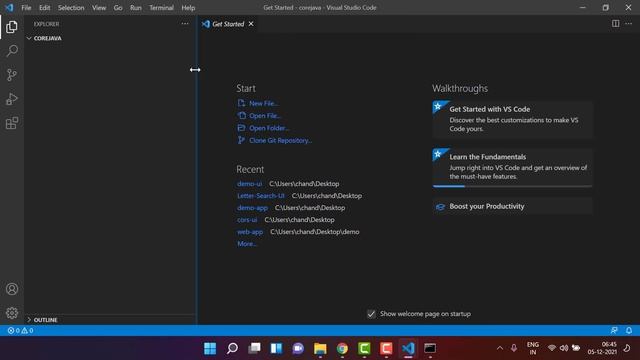Open the File menu
The image size is (640, 360).
(x=26, y=7)
